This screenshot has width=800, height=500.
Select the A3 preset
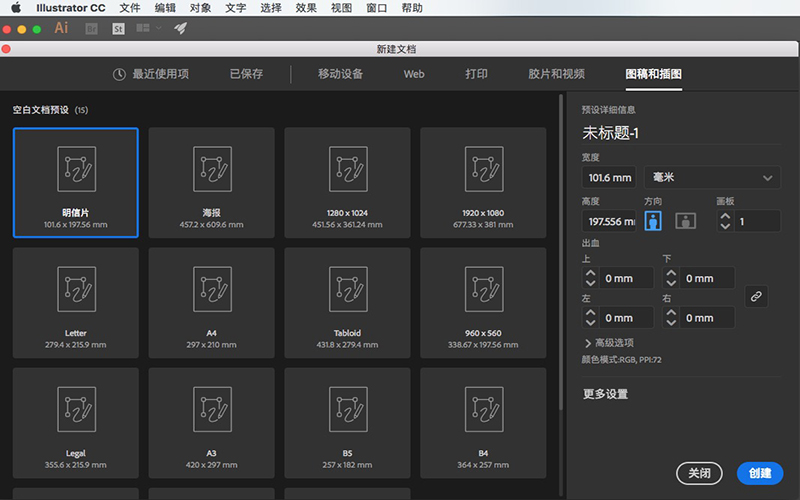[211, 423]
